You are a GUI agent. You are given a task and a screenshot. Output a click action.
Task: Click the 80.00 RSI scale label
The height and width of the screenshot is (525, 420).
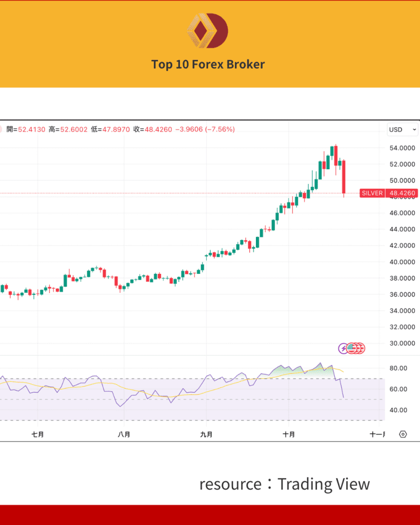pyautogui.click(x=398, y=368)
